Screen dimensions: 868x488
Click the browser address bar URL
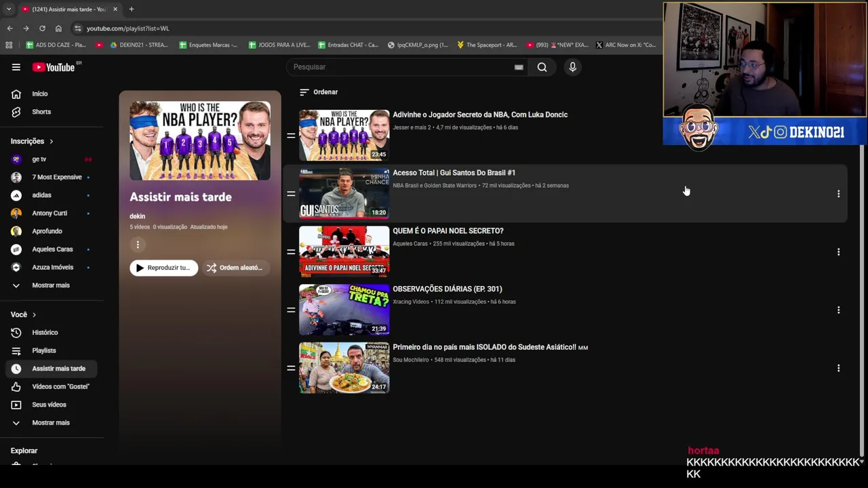click(127, 28)
